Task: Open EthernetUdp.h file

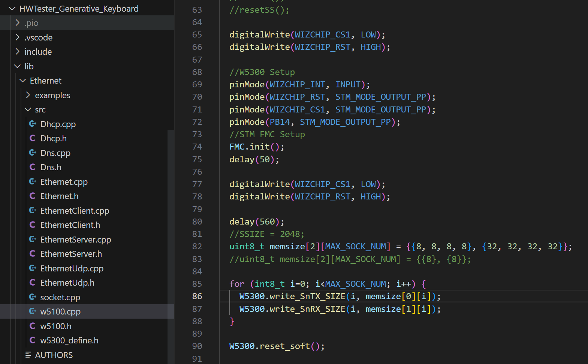Action: coord(67,283)
